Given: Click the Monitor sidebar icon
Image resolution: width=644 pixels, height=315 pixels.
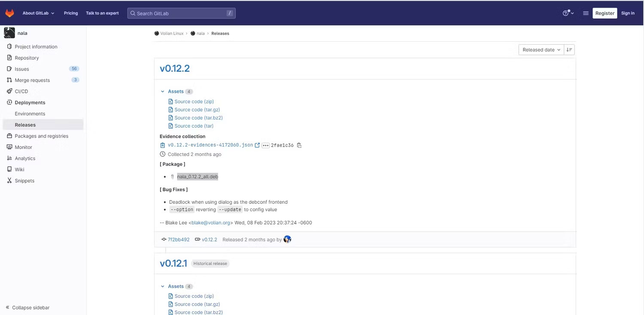Looking at the screenshot, I should pyautogui.click(x=9, y=147).
